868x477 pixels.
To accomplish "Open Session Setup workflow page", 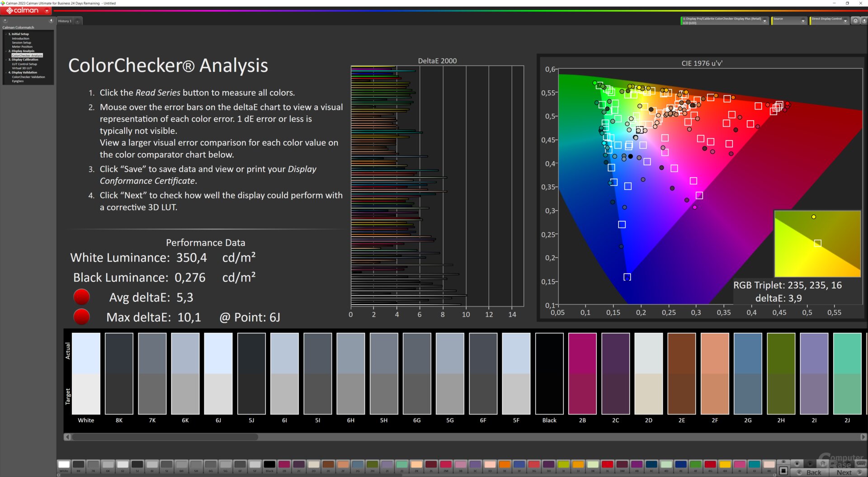I will tap(21, 43).
